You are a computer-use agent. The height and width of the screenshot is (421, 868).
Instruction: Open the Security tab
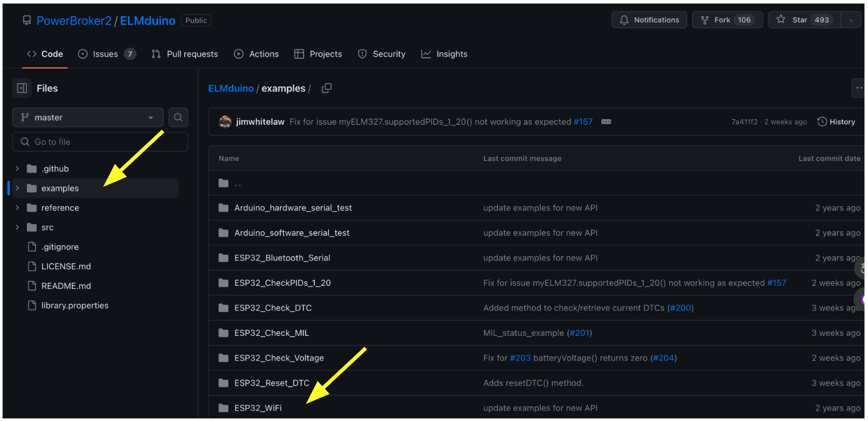coord(382,54)
